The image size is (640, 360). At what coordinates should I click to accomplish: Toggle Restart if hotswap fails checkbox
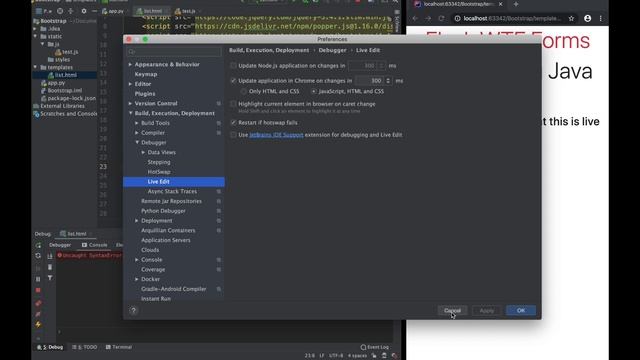tap(233, 122)
